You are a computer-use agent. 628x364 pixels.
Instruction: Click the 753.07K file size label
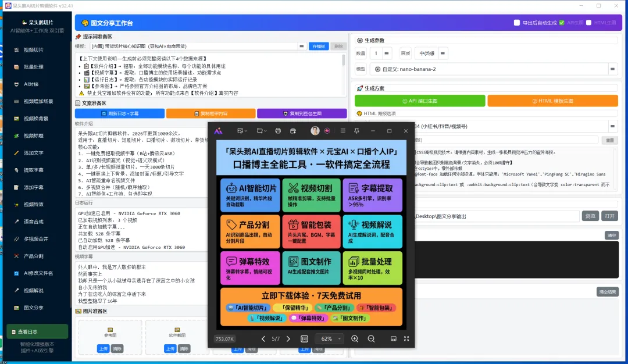click(x=224, y=339)
